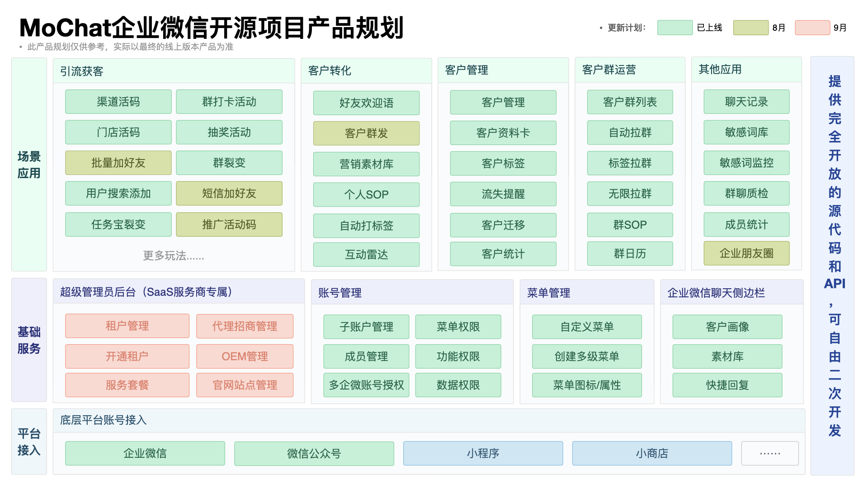
Task: Select 子账户管理 under 账号管理
Action: [x=366, y=327]
